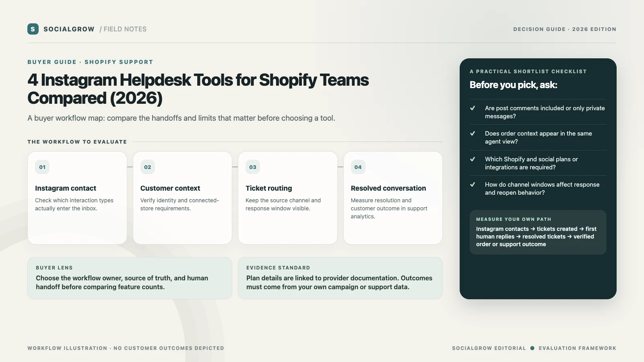Click 'Verify identity and connected-store' description
Viewport: 644px width, 362px height.
(180, 204)
